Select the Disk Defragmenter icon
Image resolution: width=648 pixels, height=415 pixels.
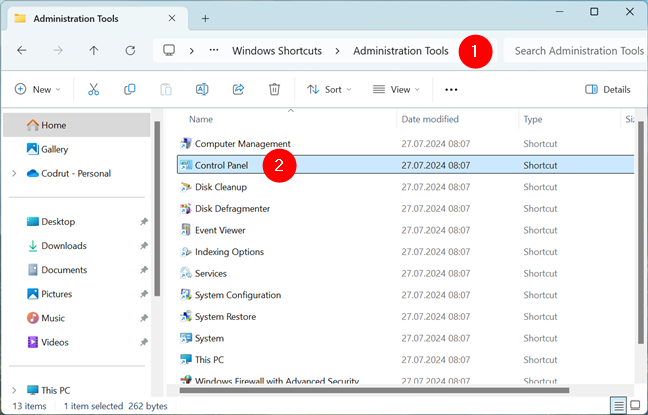186,208
